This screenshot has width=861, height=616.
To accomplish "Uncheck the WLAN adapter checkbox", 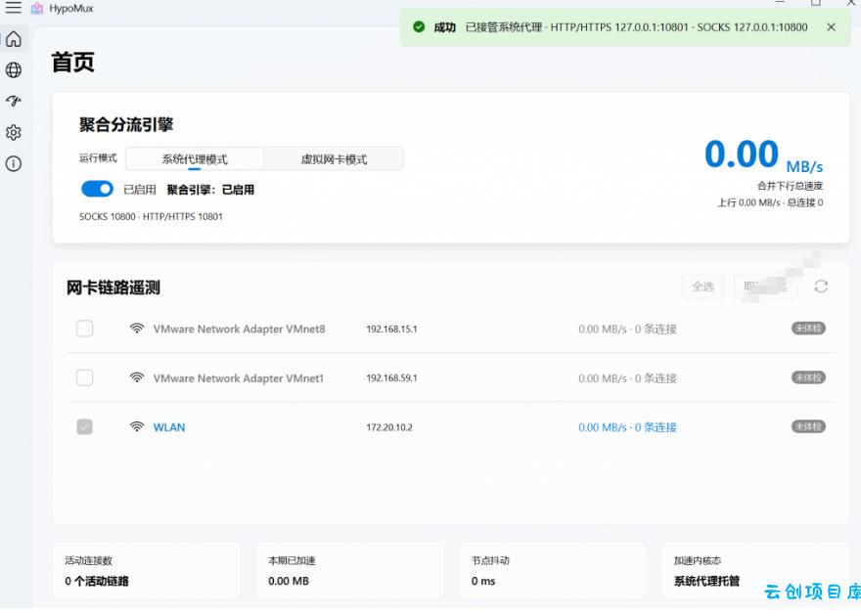I will 84,426.
